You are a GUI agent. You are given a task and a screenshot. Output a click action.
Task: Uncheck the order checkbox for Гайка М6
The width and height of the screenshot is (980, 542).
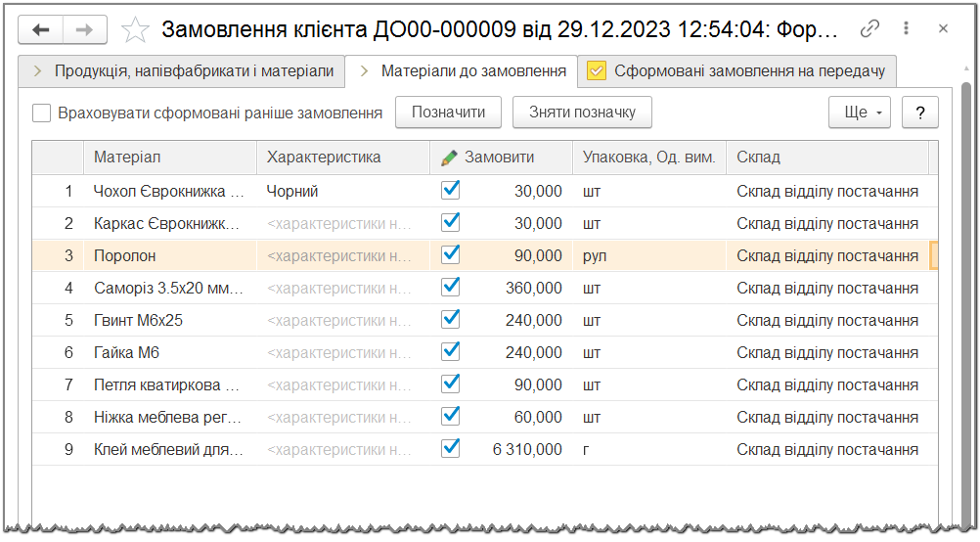click(451, 352)
